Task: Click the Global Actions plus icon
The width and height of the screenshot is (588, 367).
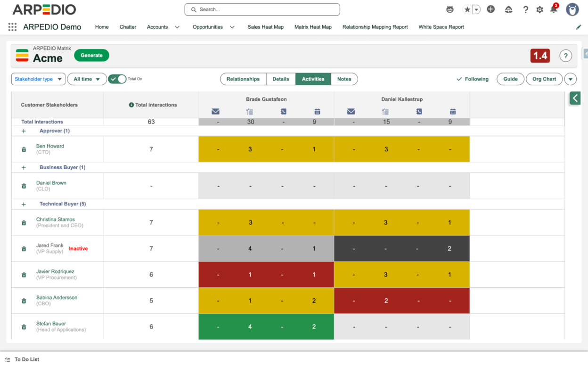Action: 491,9
